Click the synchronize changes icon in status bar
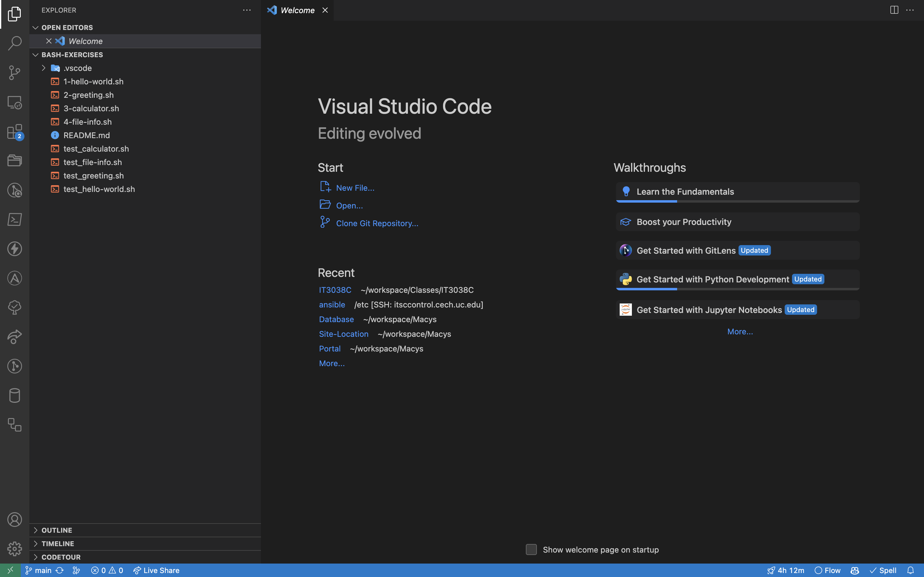 click(60, 570)
